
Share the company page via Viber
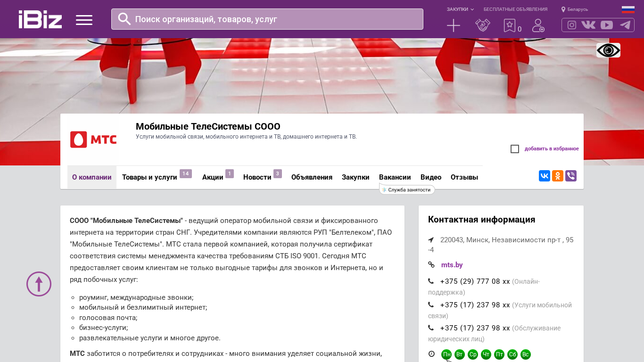point(571,176)
